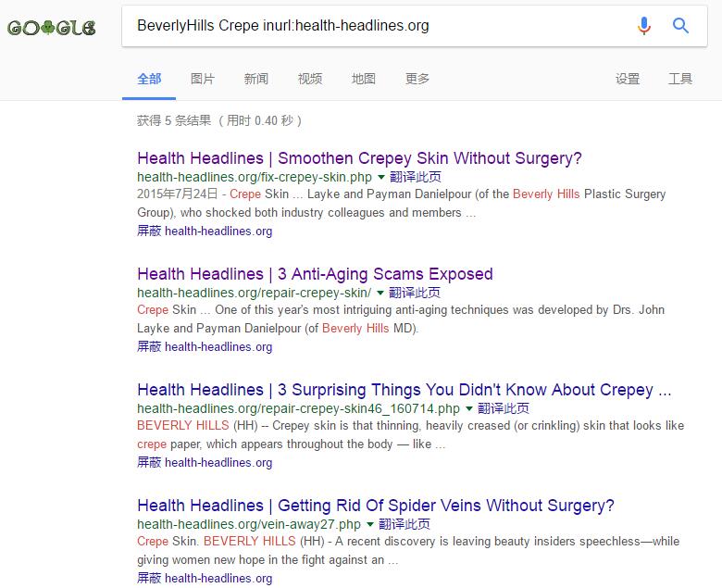Open 设置 (Settings) menu
722x588 pixels.
628,79
